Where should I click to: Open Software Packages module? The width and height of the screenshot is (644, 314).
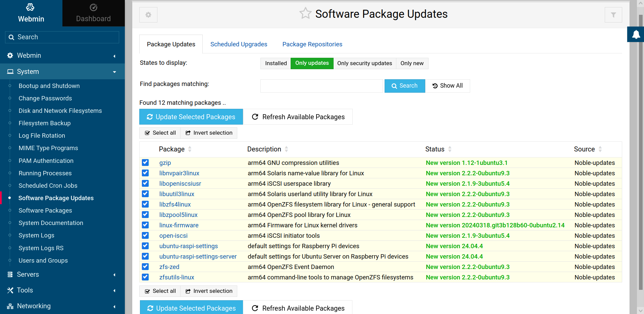click(45, 211)
